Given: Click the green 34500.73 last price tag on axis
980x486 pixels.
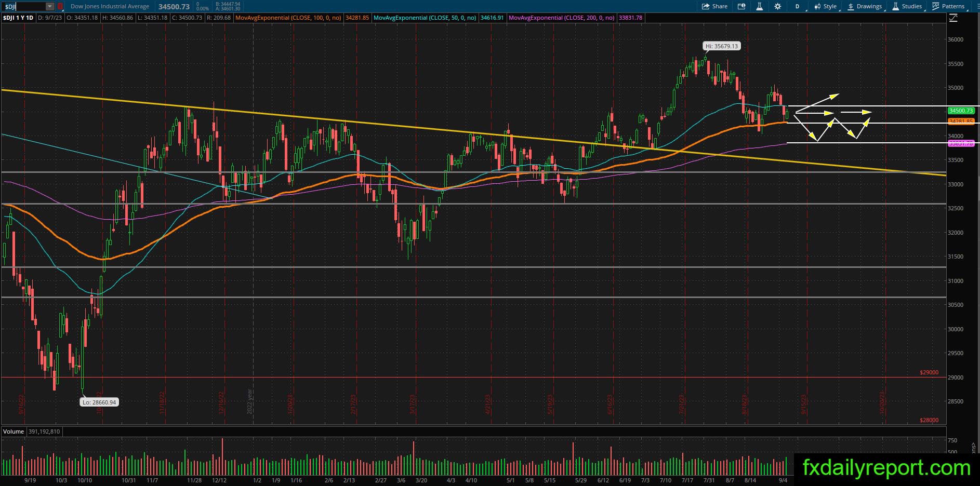Looking at the screenshot, I should point(960,111).
